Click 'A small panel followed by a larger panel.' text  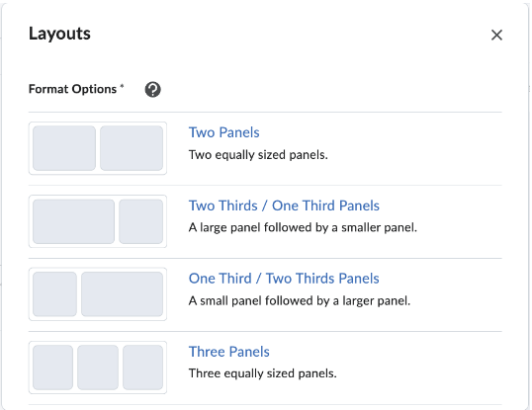[x=300, y=301]
